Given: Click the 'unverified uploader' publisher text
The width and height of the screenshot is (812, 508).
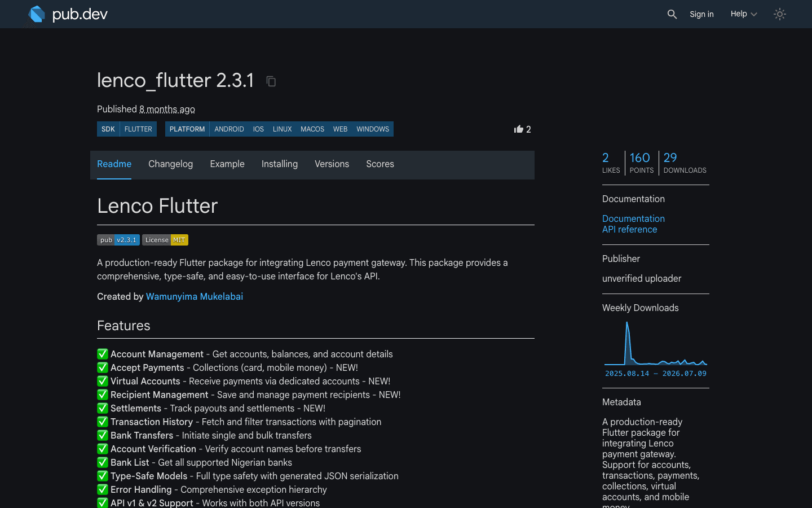Looking at the screenshot, I should 642,278.
